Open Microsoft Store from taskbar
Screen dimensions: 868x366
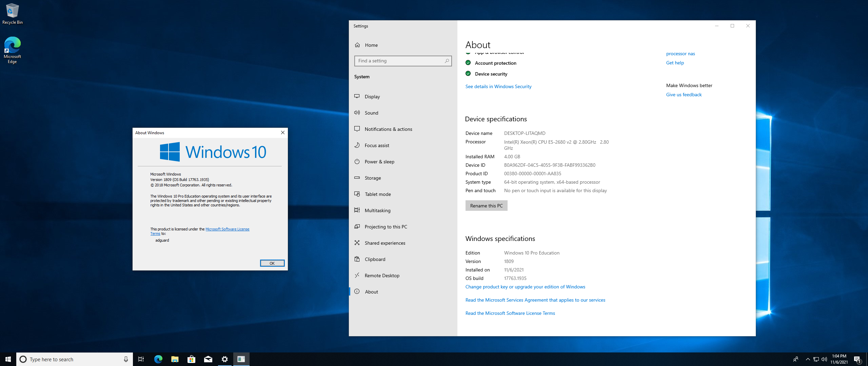(x=191, y=359)
